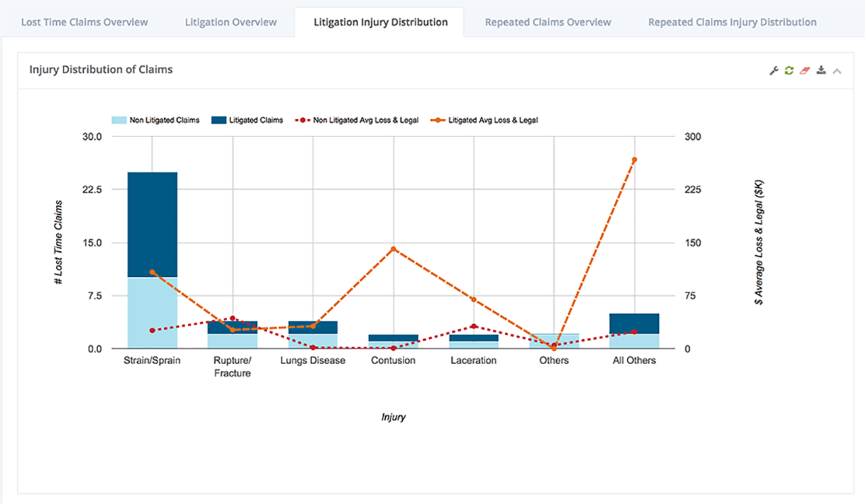This screenshot has width=865, height=504.
Task: Clear filters using the red eraser icon
Action: (x=806, y=70)
